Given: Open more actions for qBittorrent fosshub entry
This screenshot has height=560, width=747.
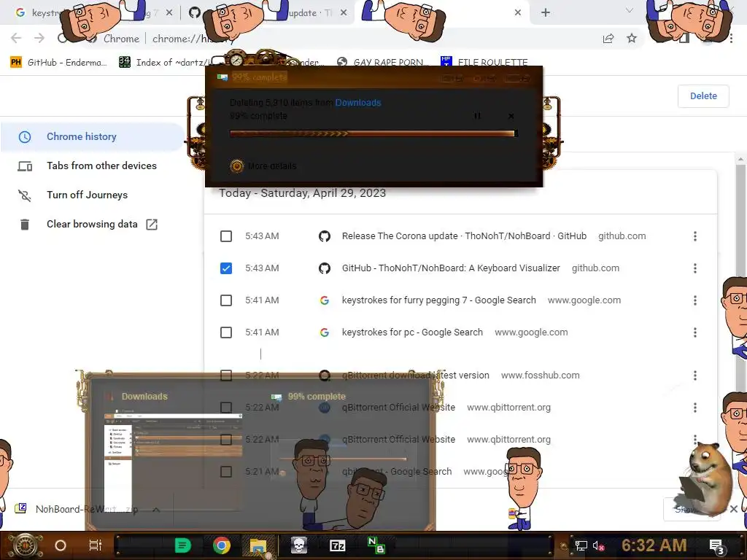Looking at the screenshot, I should tap(695, 376).
